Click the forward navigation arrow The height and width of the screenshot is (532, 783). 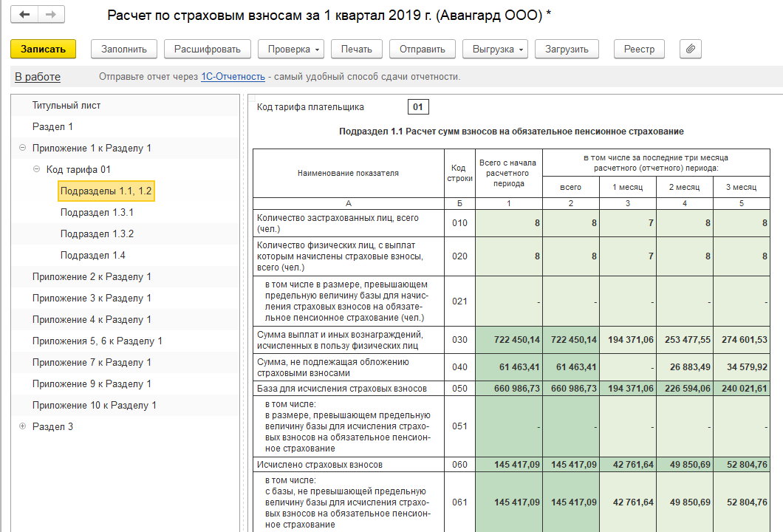click(x=50, y=15)
